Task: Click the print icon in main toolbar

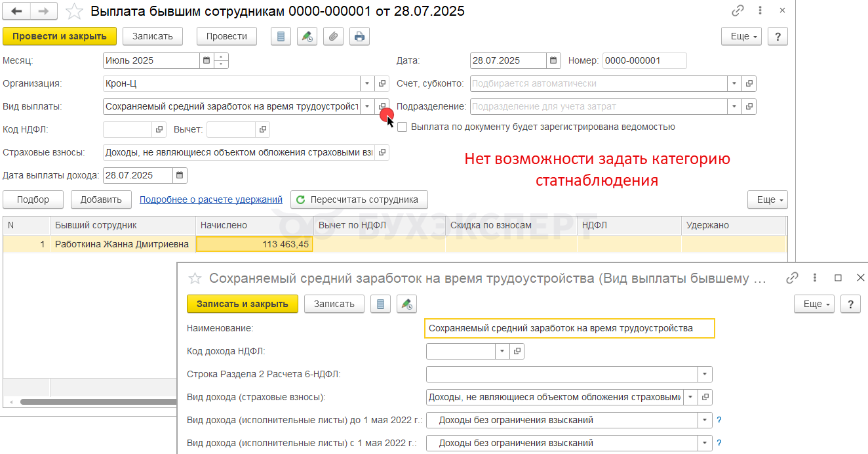Action: (359, 36)
